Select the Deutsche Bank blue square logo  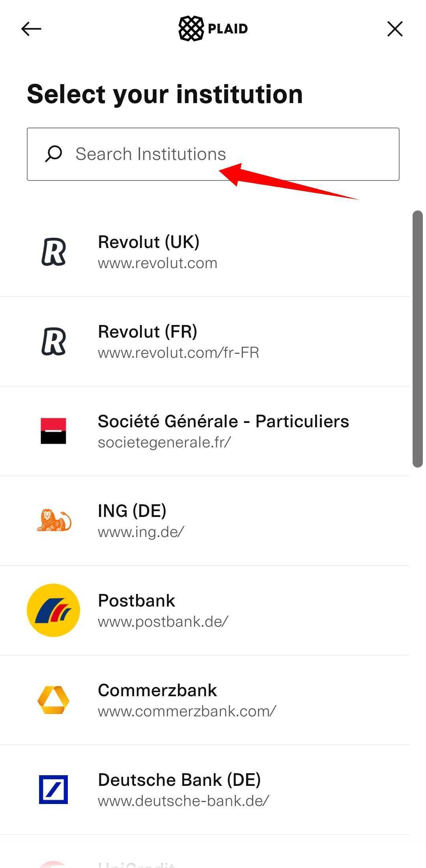click(54, 789)
